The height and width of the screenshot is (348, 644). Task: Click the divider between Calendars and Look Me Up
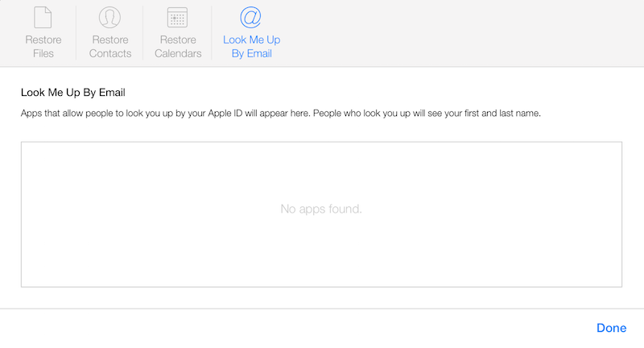point(212,33)
